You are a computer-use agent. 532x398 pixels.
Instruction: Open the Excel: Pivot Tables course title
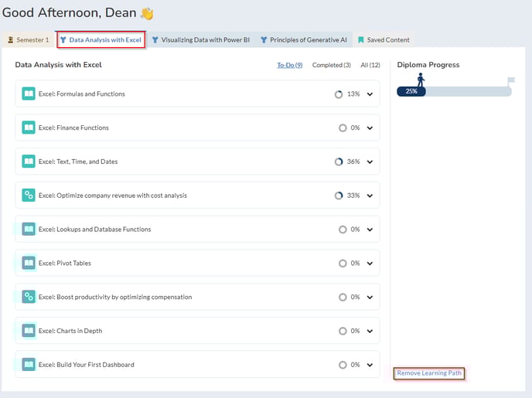[64, 263]
